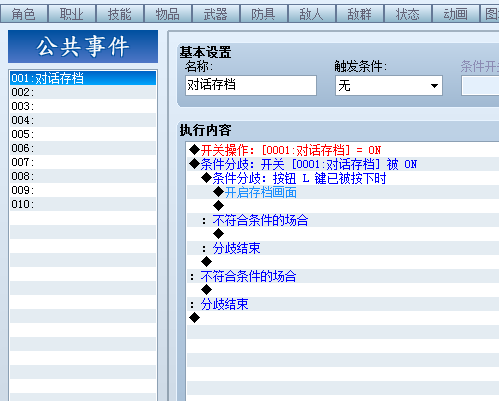This screenshot has width=499, height=401.
Task: Select empty common event 006
Action: click(83, 148)
